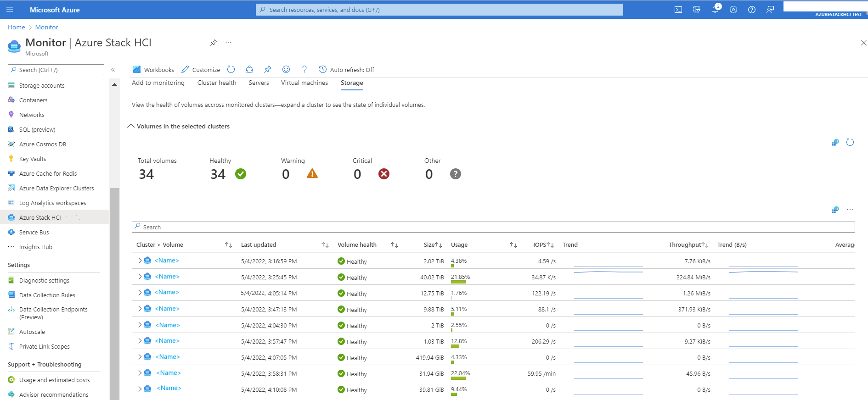Expand the cluster row updated 3:25:45 PM

[x=140, y=277]
